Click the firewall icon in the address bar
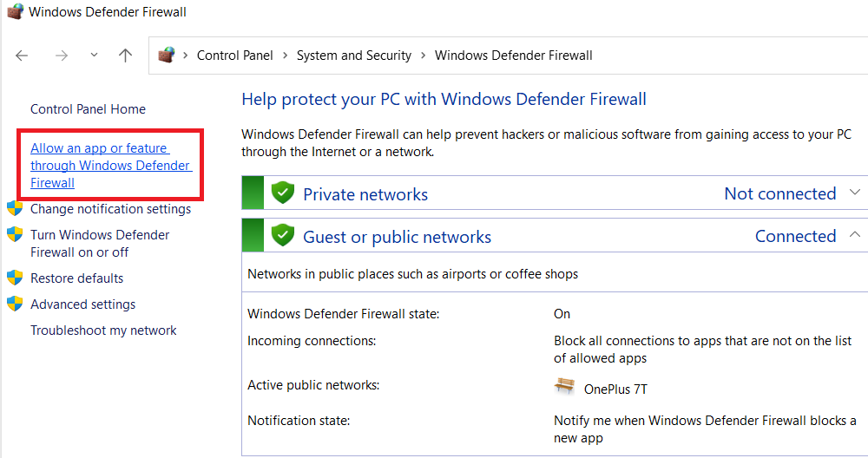This screenshot has width=868, height=458. pyautogui.click(x=167, y=55)
